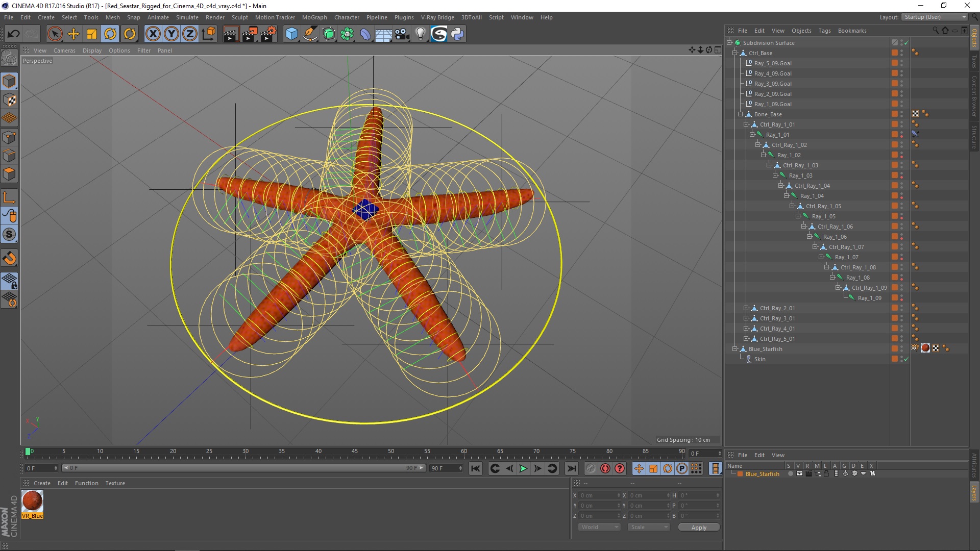The width and height of the screenshot is (980, 551).
Task: Click the Python script icon
Action: tap(457, 34)
